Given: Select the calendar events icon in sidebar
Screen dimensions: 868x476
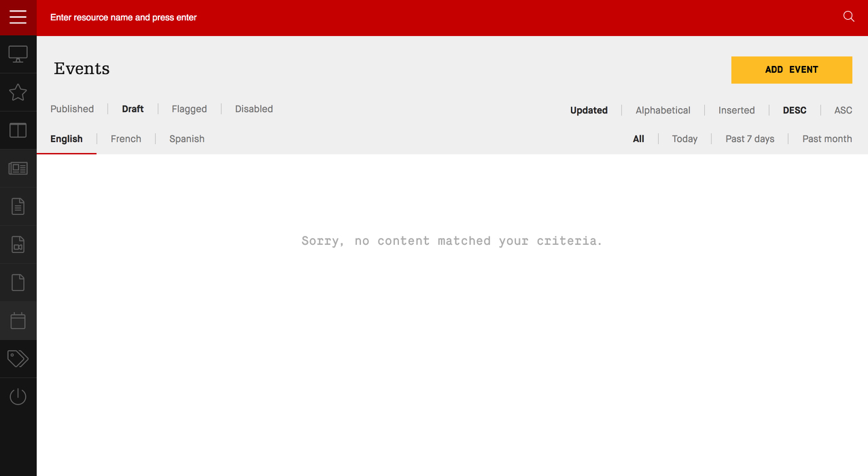Looking at the screenshot, I should coord(18,320).
